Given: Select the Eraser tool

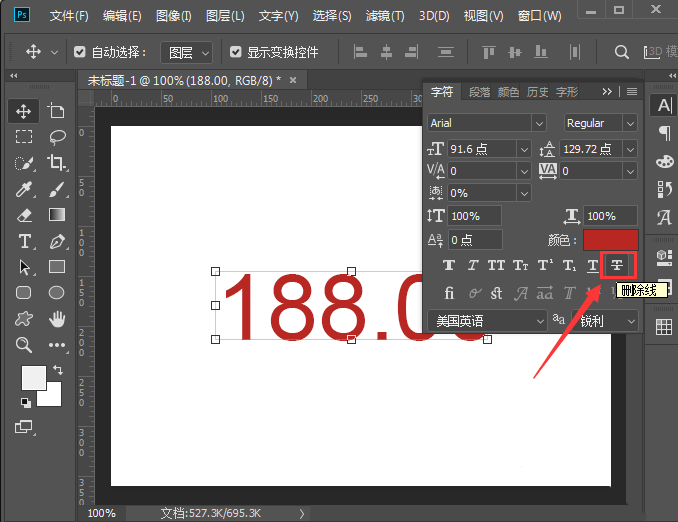Looking at the screenshot, I should coord(24,215).
